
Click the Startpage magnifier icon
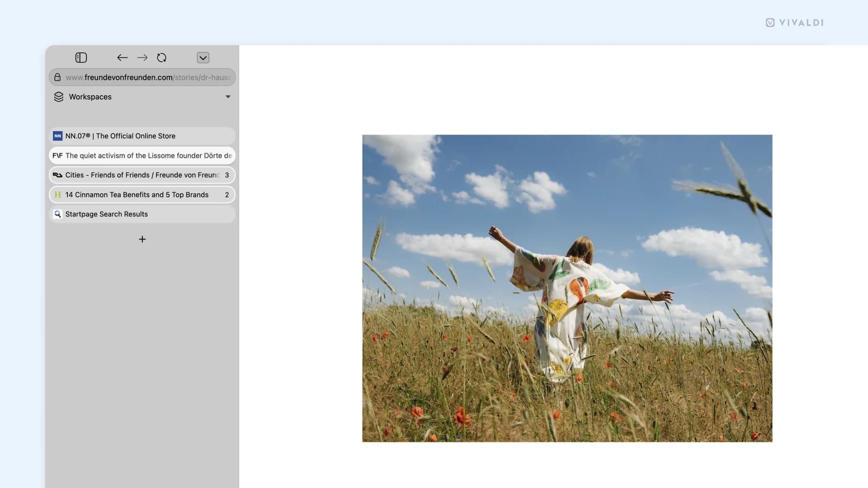(x=58, y=214)
